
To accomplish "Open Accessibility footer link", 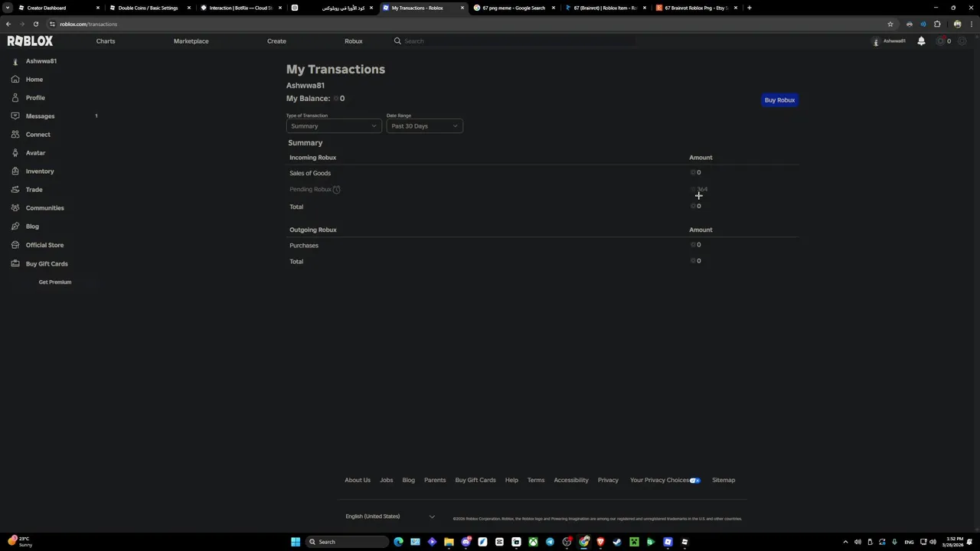I will pos(571,480).
